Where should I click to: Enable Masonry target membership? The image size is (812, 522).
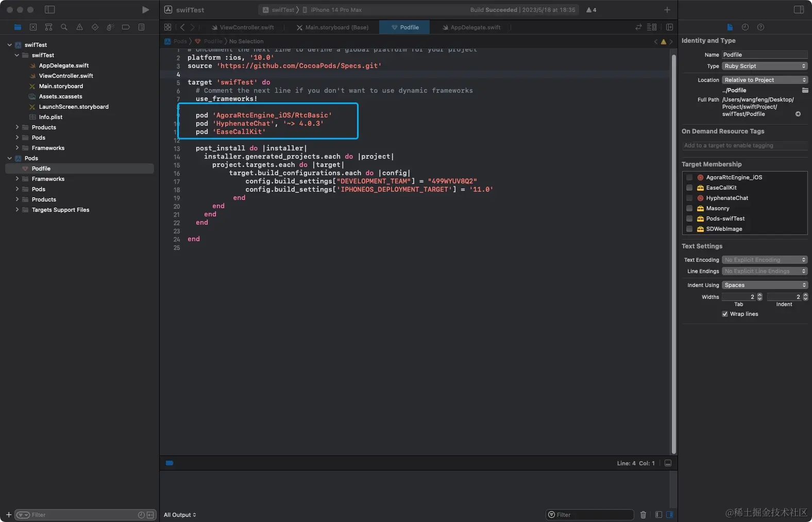(689, 208)
